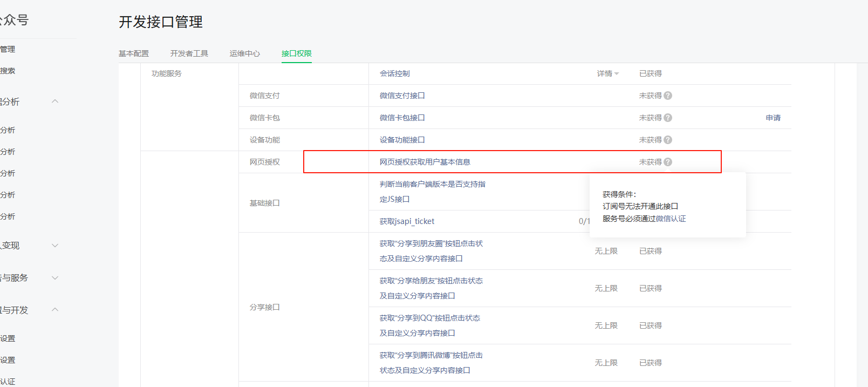The width and height of the screenshot is (868, 387).
Task: Click the 微信支付接口 interface name
Action: point(402,96)
